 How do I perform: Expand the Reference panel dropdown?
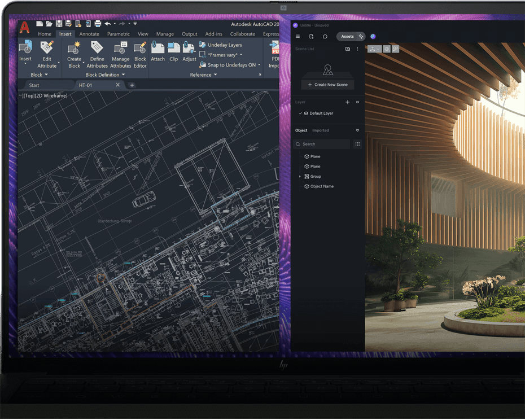215,75
